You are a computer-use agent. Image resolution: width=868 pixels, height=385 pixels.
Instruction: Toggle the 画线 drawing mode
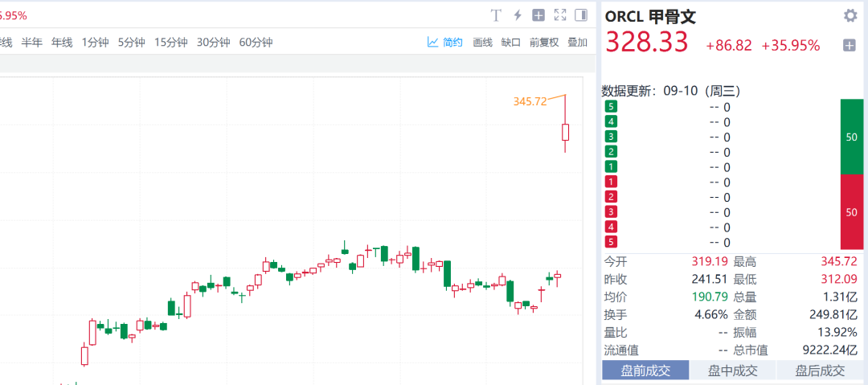click(x=482, y=43)
